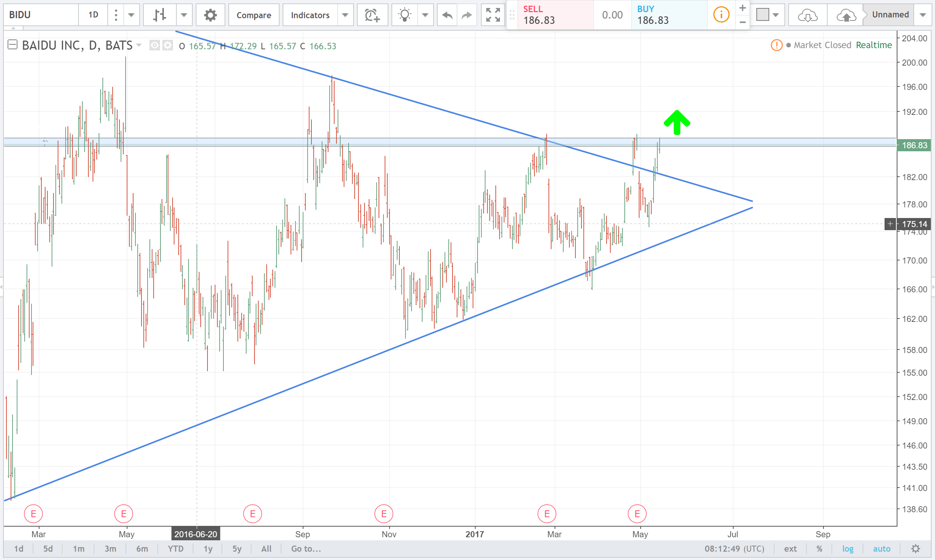Open BAIDU INC title dropdown arrow
This screenshot has height=560, width=935.
(x=139, y=45)
